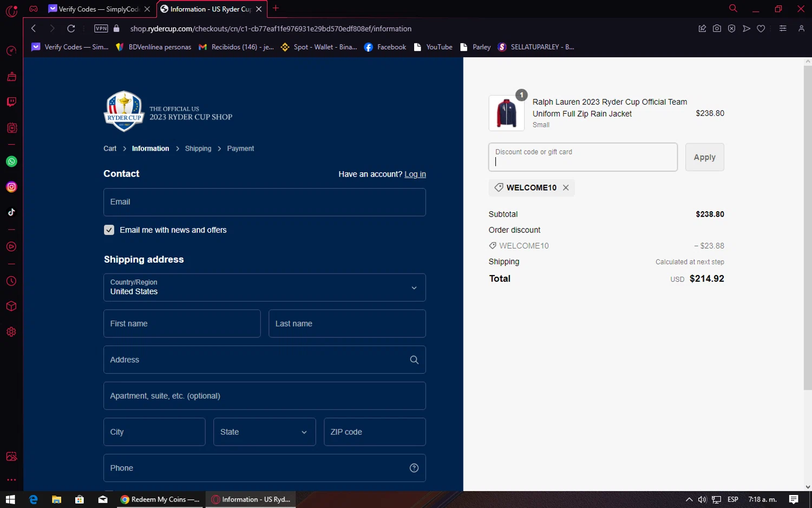
Task: Open the GX Control speedometer sidebar icon
Action: 11,51
